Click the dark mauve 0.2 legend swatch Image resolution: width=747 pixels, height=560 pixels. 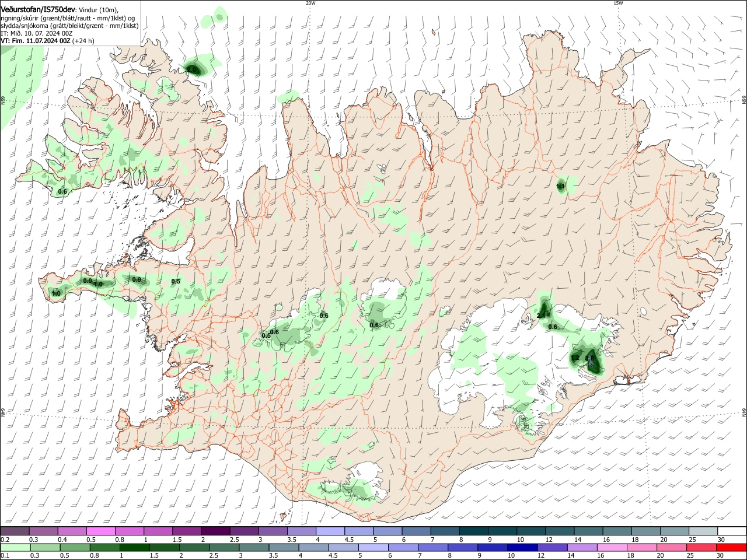tap(14, 531)
